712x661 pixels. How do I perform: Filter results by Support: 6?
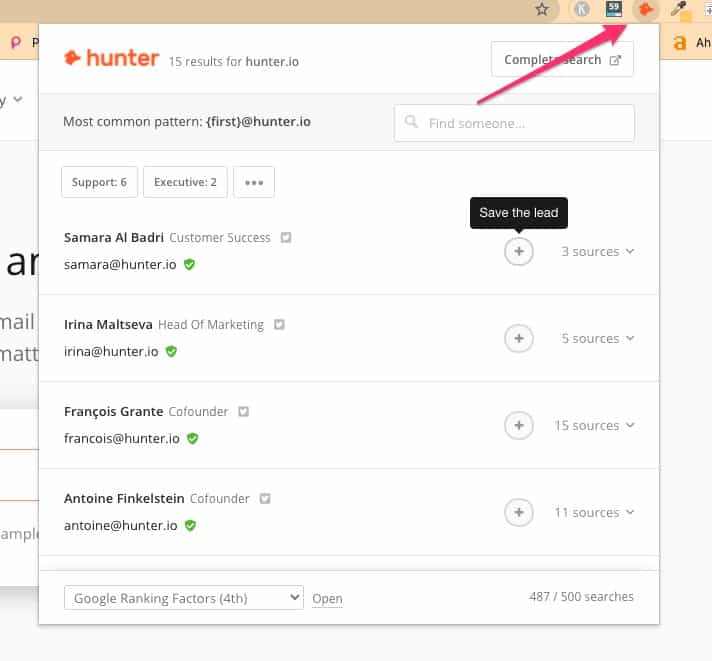99,182
